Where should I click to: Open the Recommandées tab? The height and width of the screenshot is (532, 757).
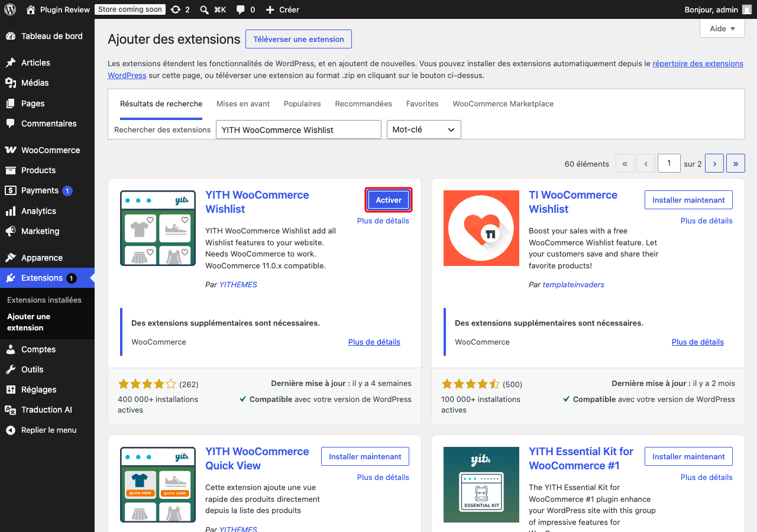click(364, 104)
